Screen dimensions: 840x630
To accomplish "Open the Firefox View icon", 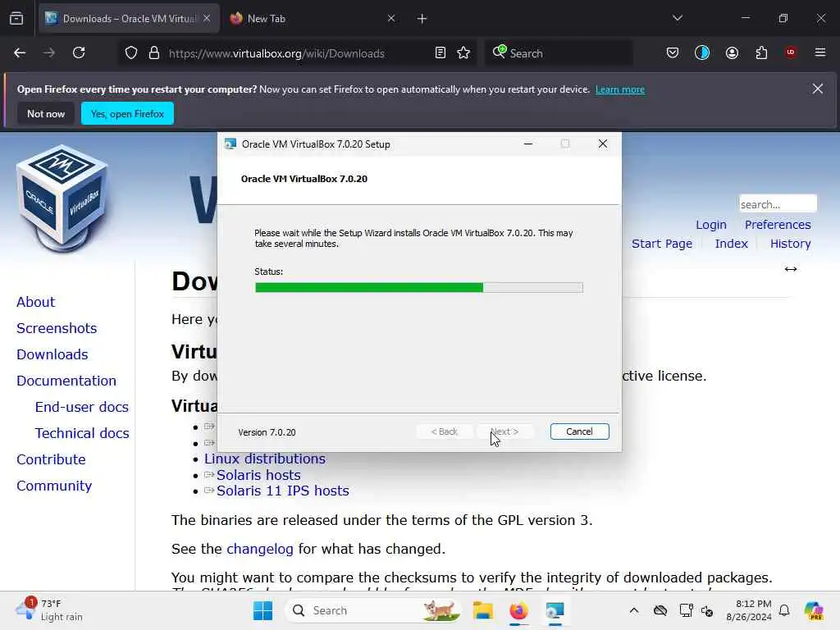I will coord(16,19).
